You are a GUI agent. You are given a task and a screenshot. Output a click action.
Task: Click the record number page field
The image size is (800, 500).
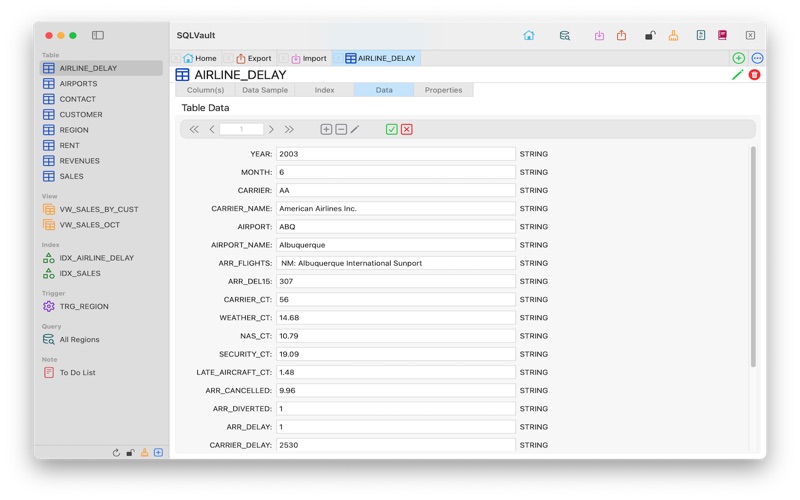[241, 130]
